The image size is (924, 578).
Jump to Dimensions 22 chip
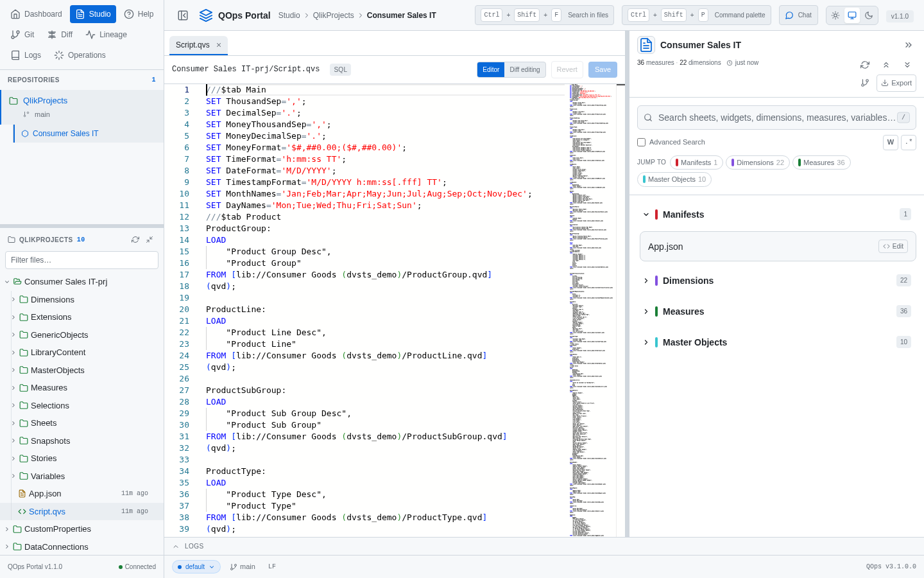[x=758, y=162]
